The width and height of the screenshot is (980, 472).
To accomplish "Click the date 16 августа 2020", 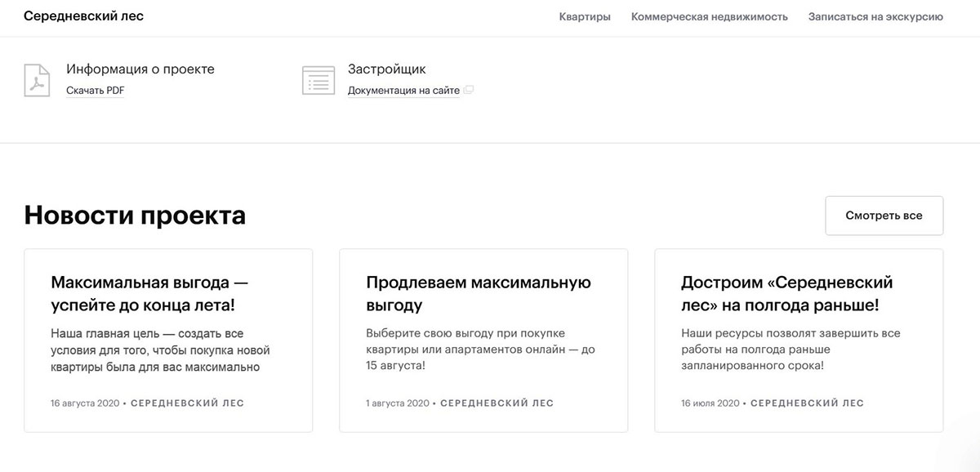I will pos(85,403).
